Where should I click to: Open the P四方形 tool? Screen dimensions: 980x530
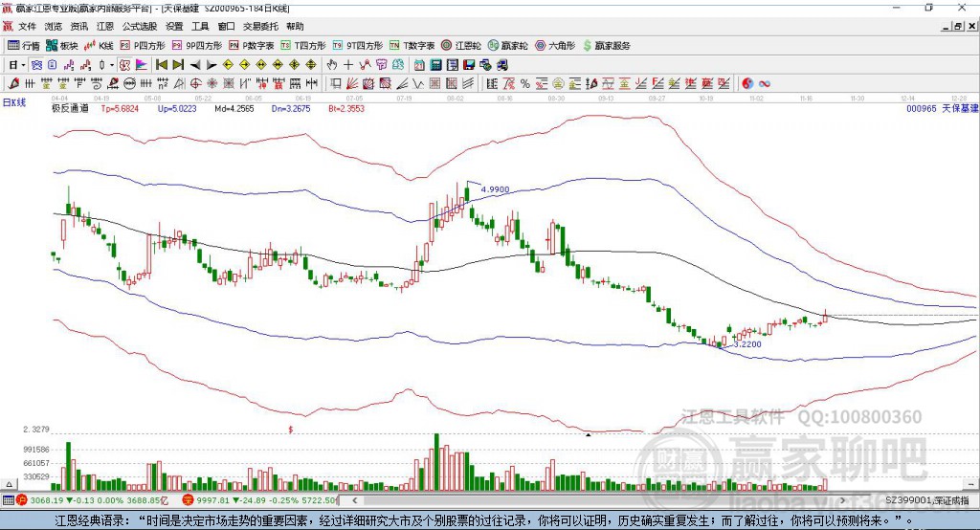[143, 46]
